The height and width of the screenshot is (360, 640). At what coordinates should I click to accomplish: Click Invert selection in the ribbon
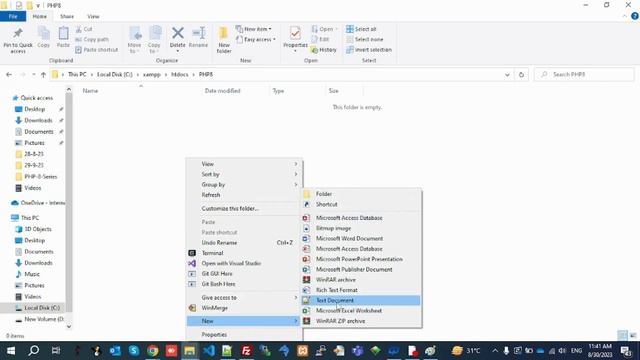369,50
